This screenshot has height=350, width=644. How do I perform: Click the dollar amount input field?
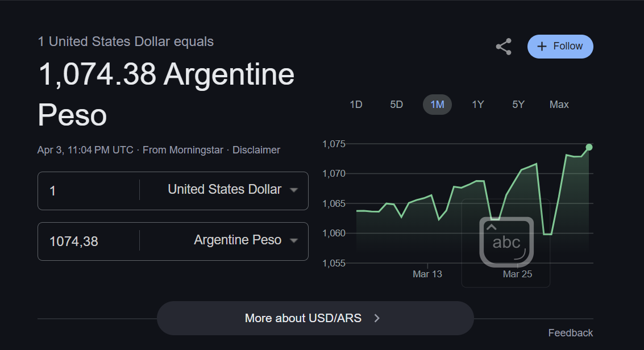coord(88,191)
